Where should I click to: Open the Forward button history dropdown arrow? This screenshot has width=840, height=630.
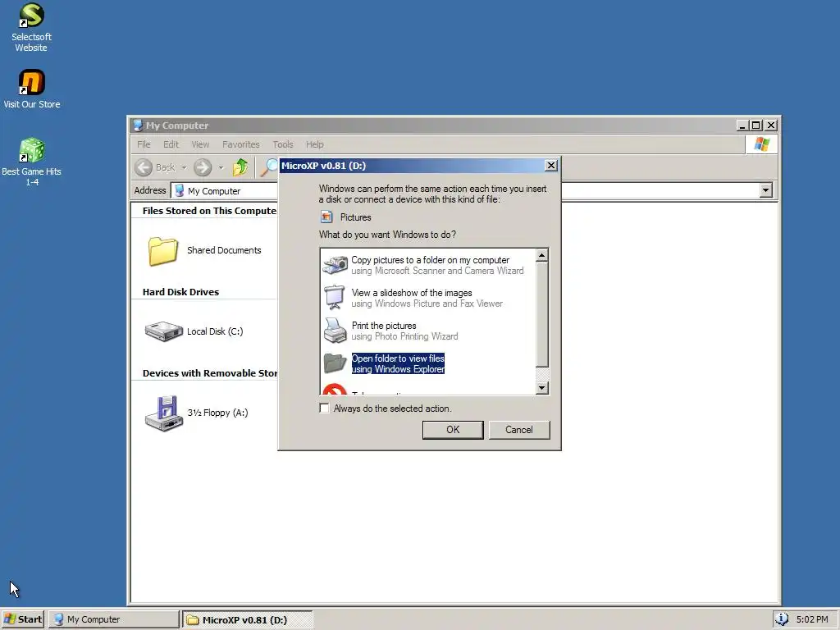pyautogui.click(x=221, y=167)
